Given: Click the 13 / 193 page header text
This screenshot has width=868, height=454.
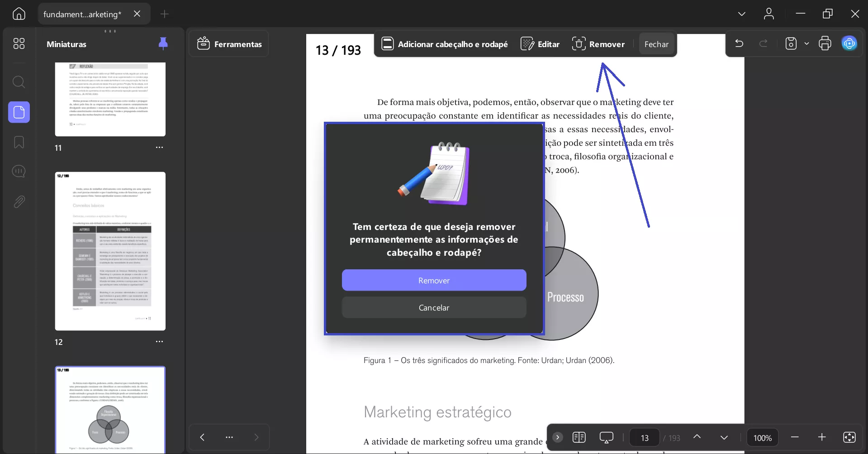Looking at the screenshot, I should [338, 50].
